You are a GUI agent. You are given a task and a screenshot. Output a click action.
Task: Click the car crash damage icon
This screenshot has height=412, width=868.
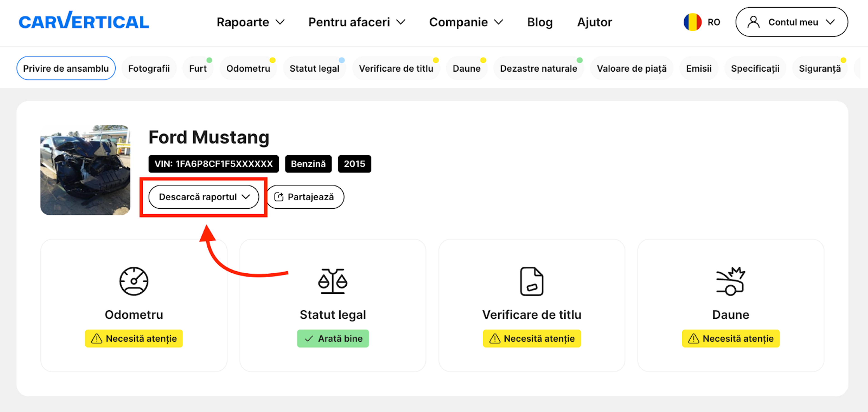coord(730,281)
